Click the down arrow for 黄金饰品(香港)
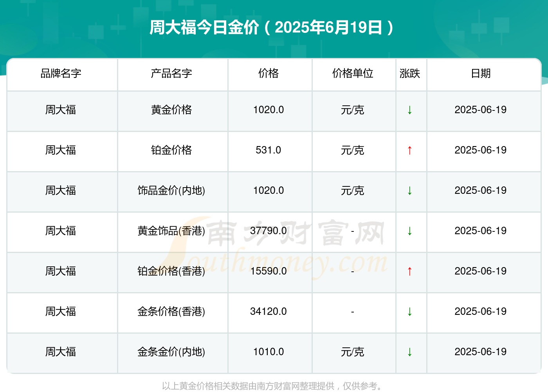The width and height of the screenshot is (548, 392). click(x=409, y=231)
